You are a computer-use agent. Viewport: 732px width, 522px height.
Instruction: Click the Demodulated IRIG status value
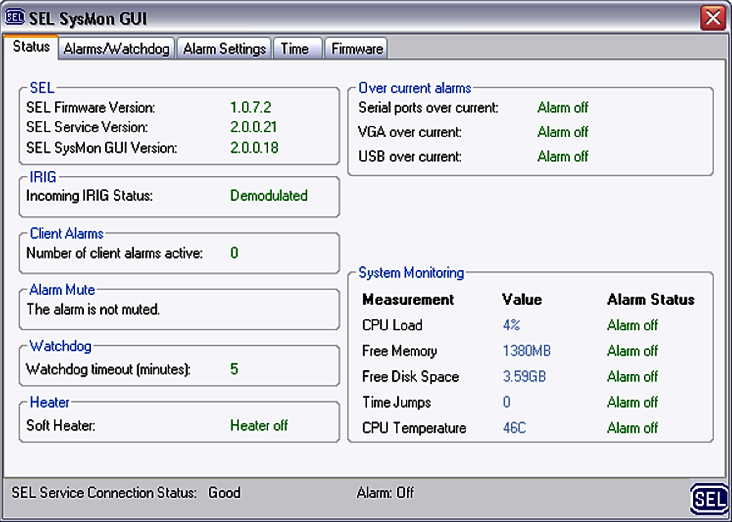click(x=269, y=196)
